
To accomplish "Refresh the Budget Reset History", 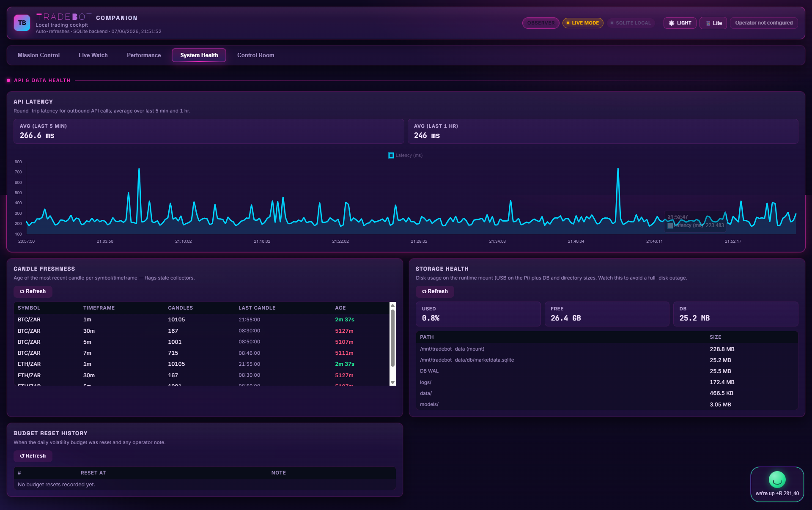I will tap(33, 456).
